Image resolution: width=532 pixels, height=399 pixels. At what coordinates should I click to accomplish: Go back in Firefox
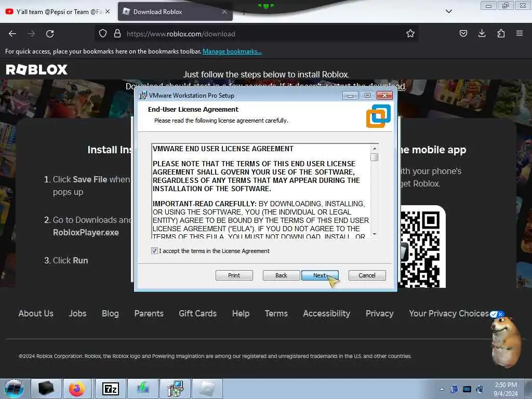click(x=12, y=34)
